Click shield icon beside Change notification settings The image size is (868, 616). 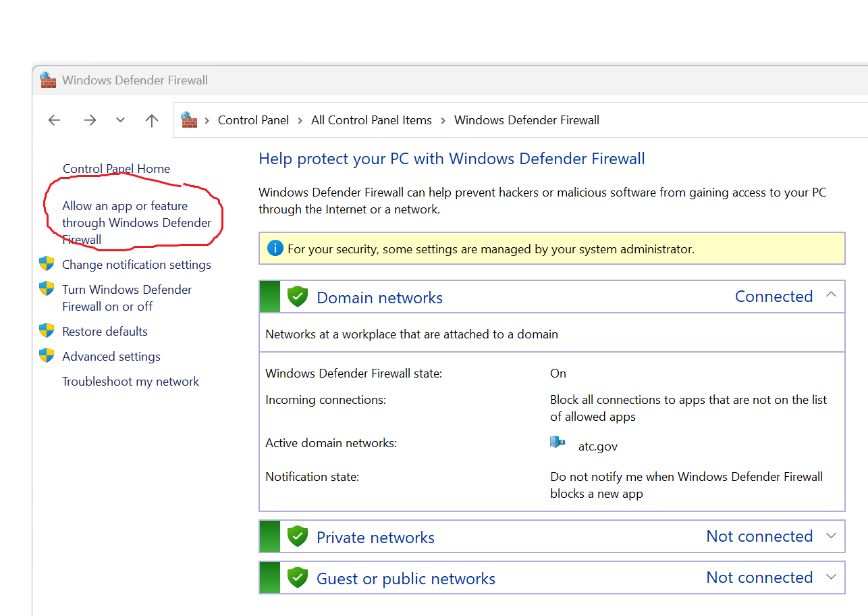click(x=47, y=263)
